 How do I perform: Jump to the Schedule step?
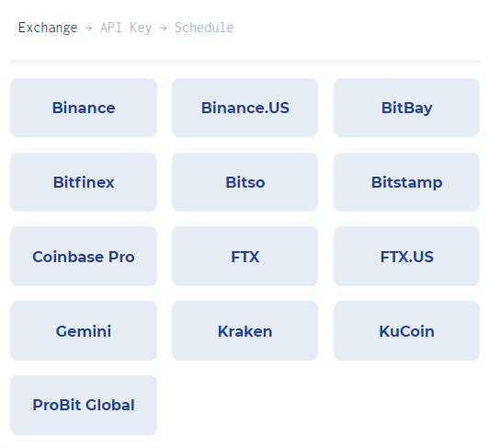coord(204,28)
